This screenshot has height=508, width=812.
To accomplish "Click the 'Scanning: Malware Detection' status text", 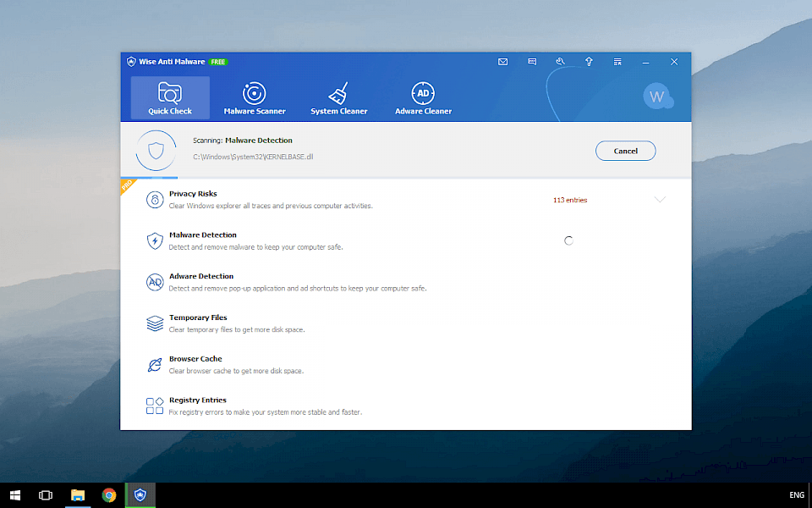I will coord(243,141).
